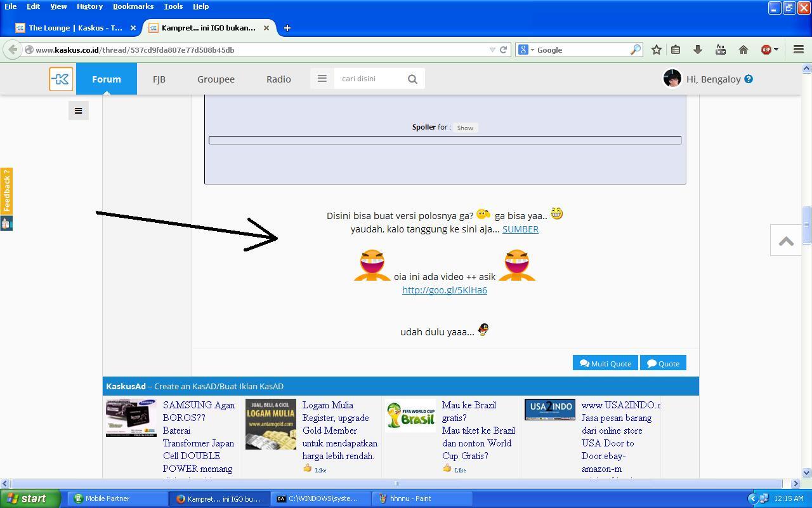Follow the SUMBER link

(520, 229)
